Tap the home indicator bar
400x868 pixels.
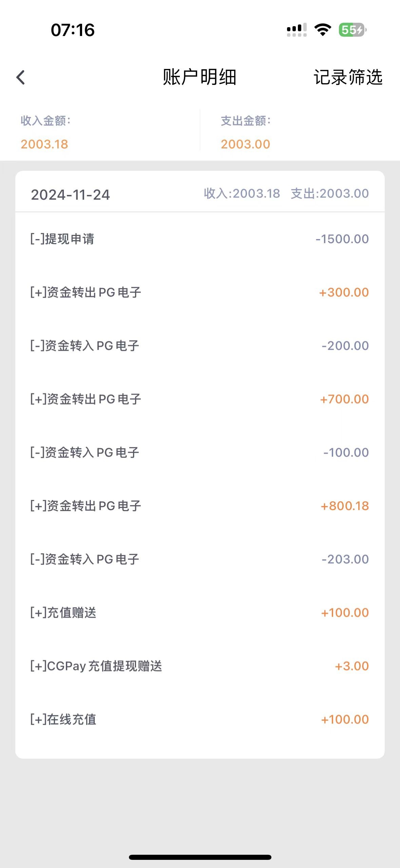pos(200,857)
